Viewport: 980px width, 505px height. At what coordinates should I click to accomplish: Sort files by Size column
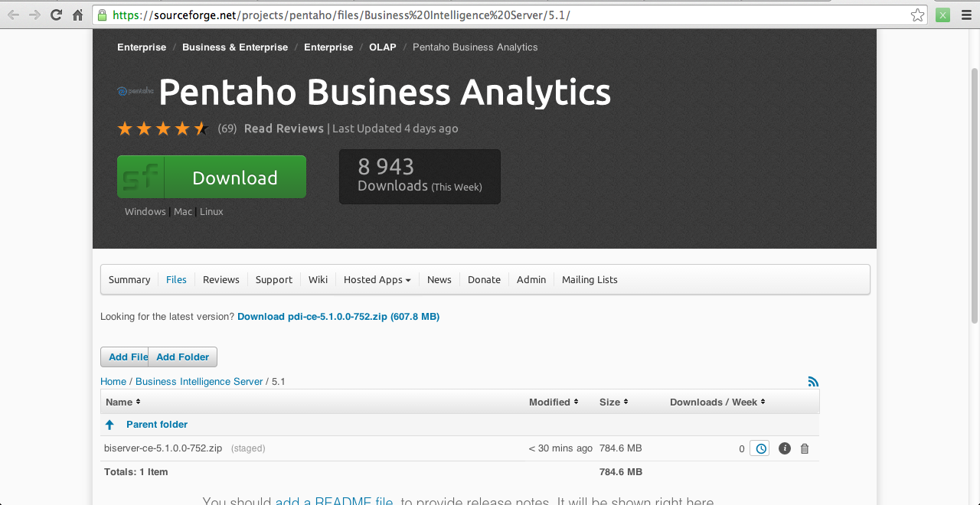click(x=614, y=402)
